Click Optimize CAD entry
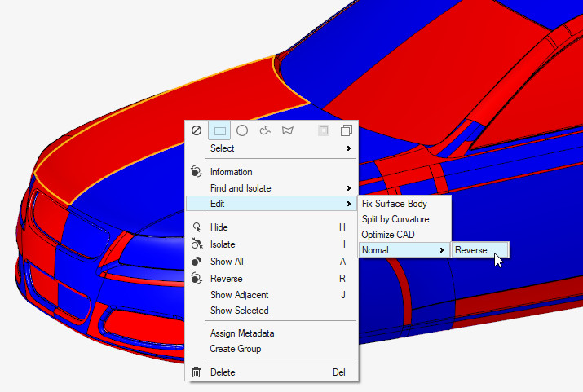583x392 pixels. (x=388, y=235)
